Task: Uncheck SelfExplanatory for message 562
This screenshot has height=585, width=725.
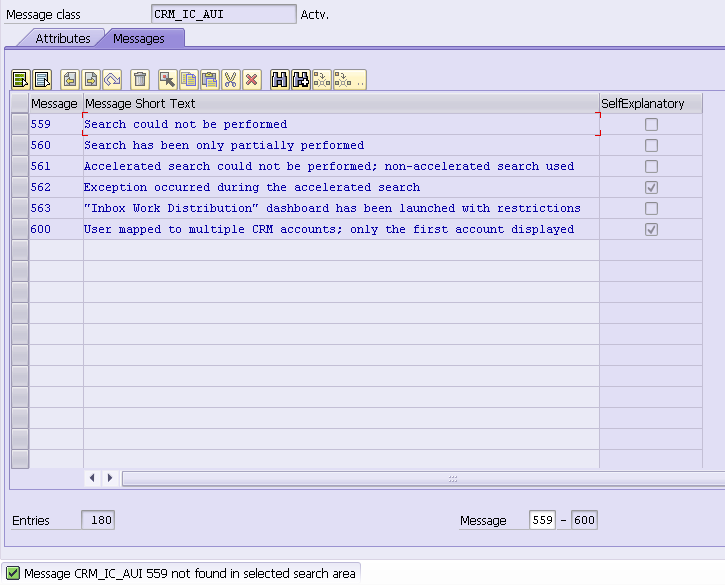Action: click(651, 187)
